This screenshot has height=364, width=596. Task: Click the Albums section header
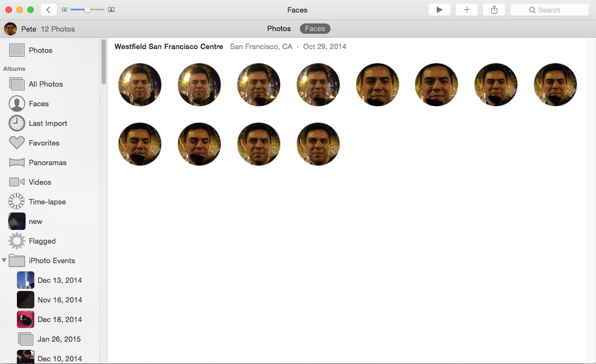[14, 69]
